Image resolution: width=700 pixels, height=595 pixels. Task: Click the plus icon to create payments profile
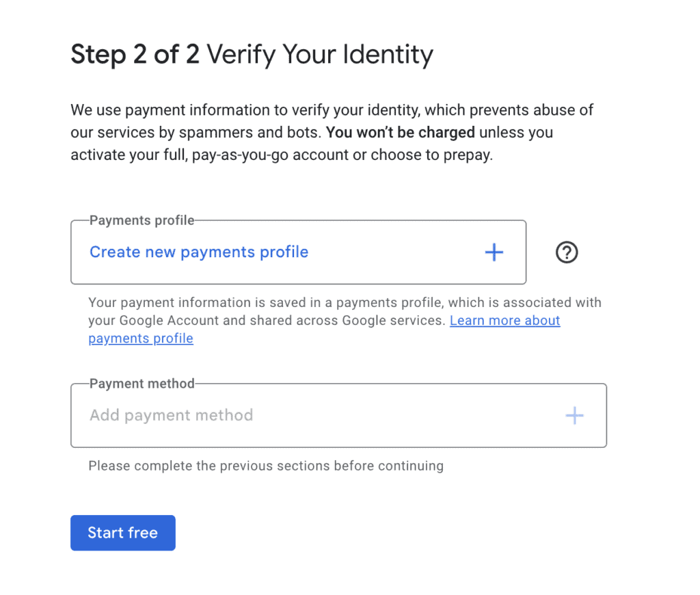(x=494, y=252)
